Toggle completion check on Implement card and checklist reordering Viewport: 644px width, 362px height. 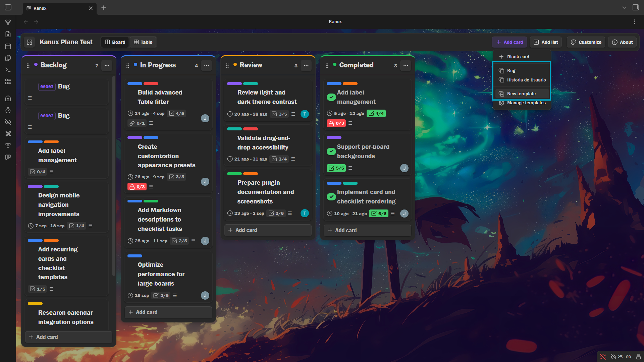point(331,197)
